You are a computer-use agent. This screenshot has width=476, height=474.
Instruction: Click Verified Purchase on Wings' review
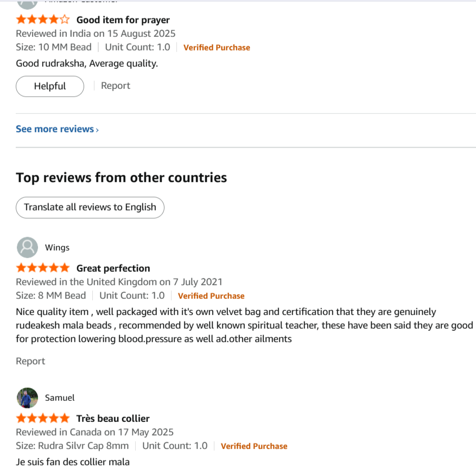pos(211,296)
